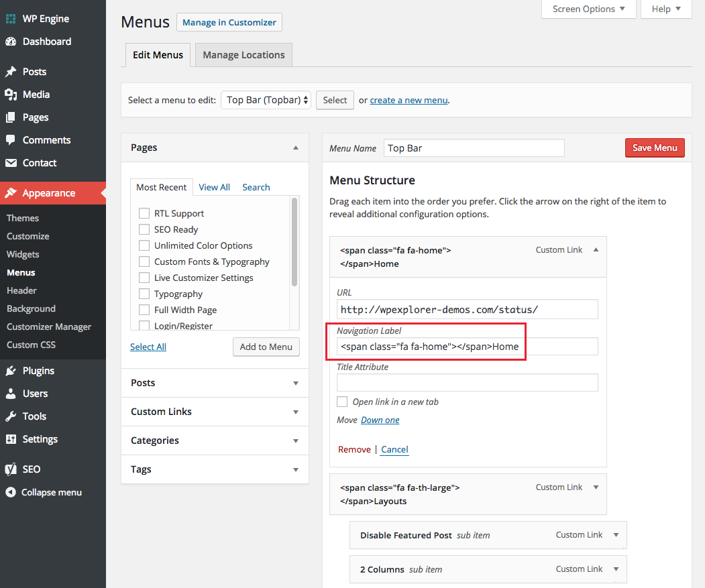Click the Save Menu button
705x588 pixels.
point(654,148)
